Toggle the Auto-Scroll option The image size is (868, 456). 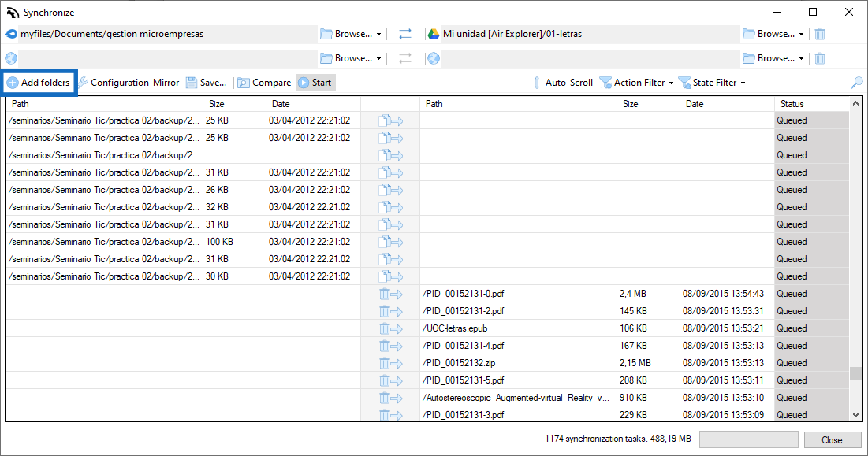[x=562, y=83]
